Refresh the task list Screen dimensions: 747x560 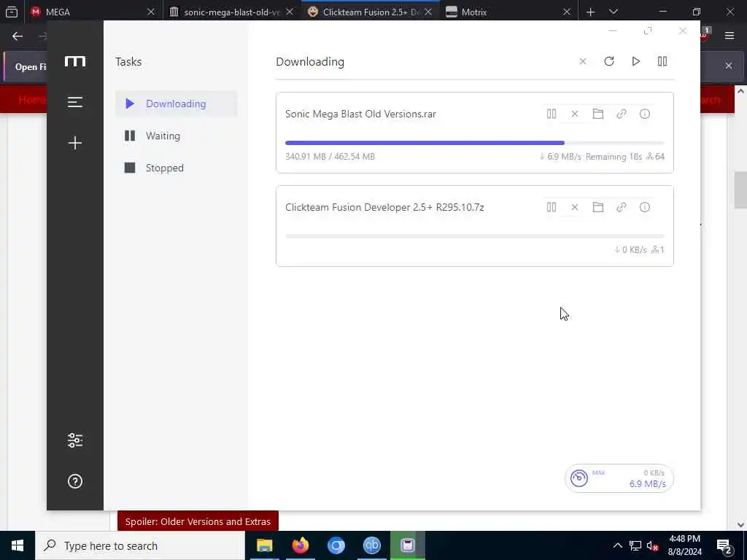(x=609, y=61)
